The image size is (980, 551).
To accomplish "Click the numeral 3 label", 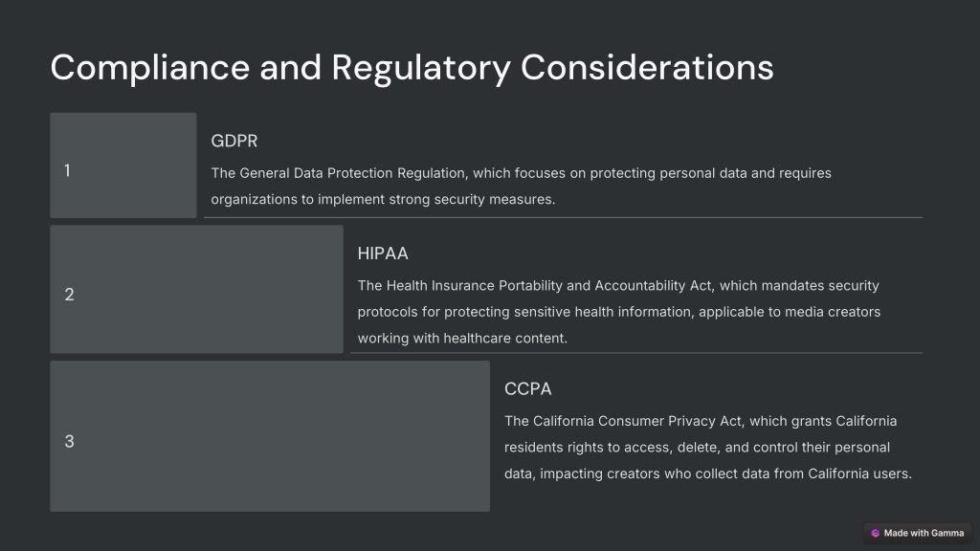I will tap(69, 441).
